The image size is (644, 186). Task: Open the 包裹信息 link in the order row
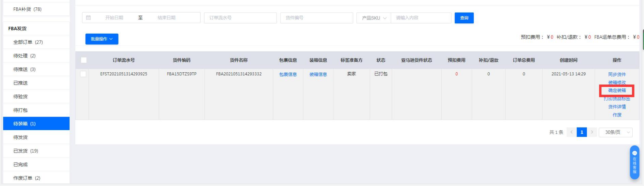tap(288, 75)
